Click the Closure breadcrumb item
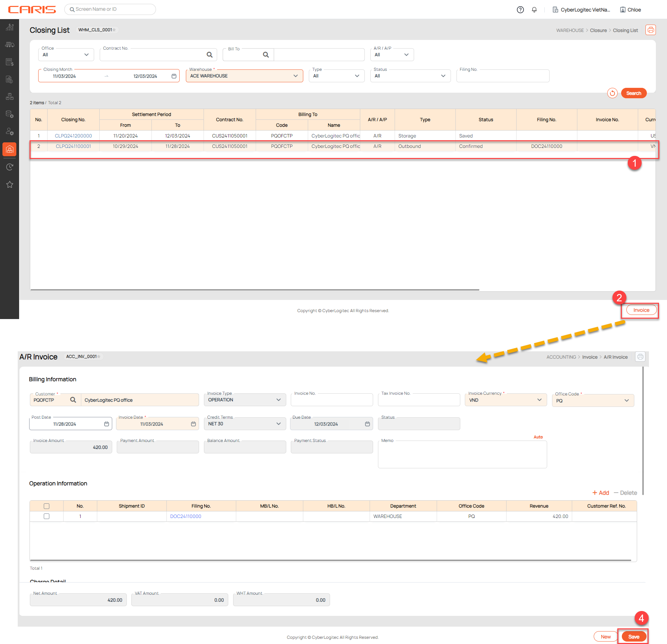Viewport: 667px width, 644px height. (598, 31)
